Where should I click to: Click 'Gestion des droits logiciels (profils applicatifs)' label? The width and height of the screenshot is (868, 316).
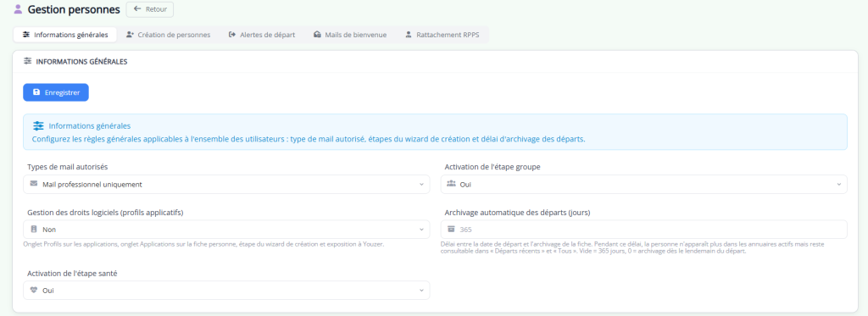[x=105, y=212]
